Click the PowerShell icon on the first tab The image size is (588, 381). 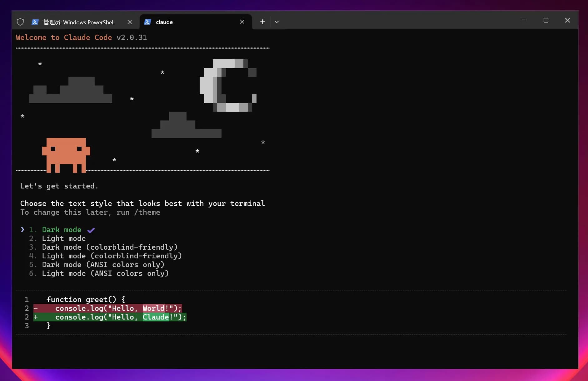coord(35,22)
